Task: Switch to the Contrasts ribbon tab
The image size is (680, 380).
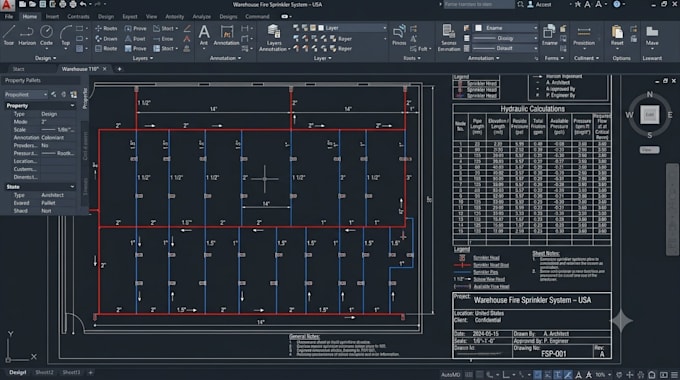Action: tap(78, 16)
